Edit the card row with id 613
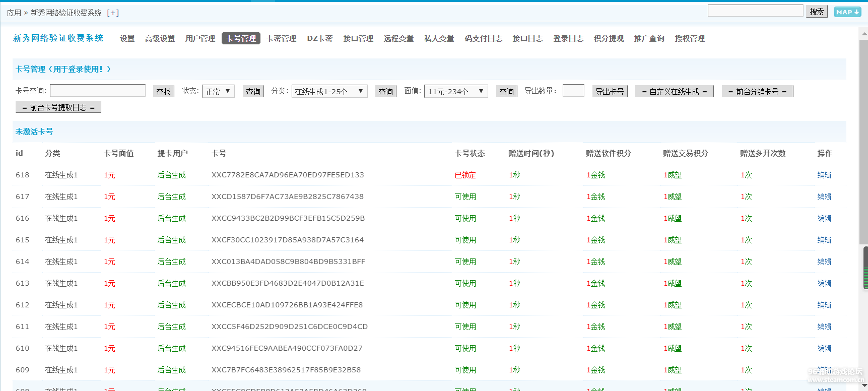Viewport: 868px width, 391px height. pos(824,283)
